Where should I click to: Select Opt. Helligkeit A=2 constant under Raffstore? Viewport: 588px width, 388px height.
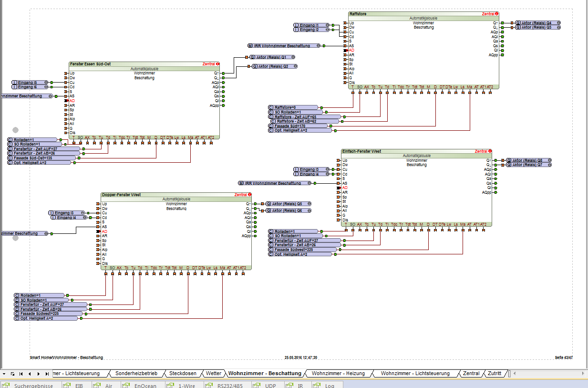click(299, 130)
